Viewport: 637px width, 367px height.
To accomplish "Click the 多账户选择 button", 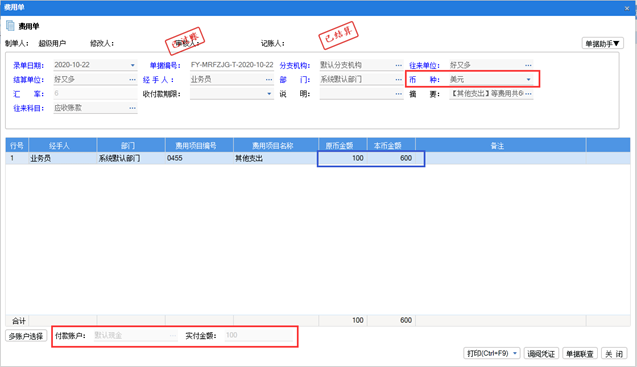I will (x=26, y=336).
